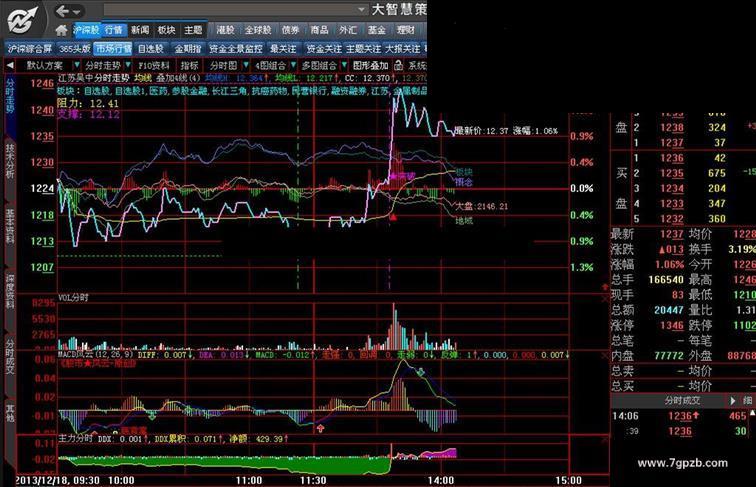
Task: Expand the 分时走势 dropdown arrow
Action: [x=128, y=65]
